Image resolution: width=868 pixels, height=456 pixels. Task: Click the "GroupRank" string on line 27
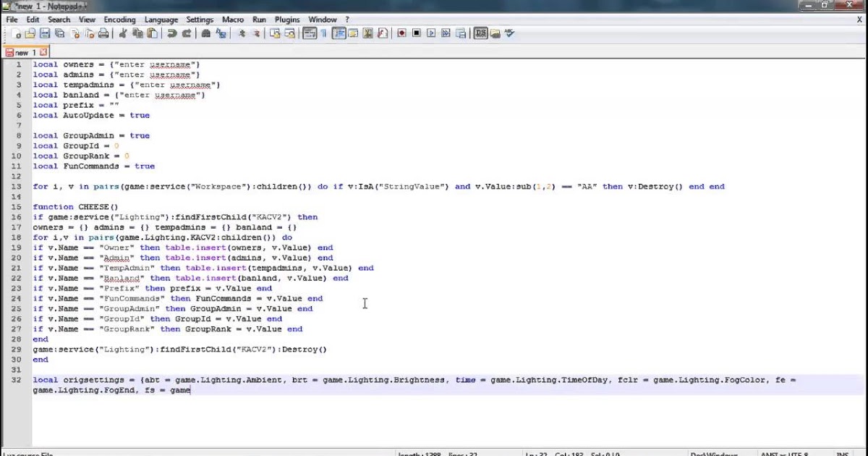pyautogui.click(x=127, y=329)
